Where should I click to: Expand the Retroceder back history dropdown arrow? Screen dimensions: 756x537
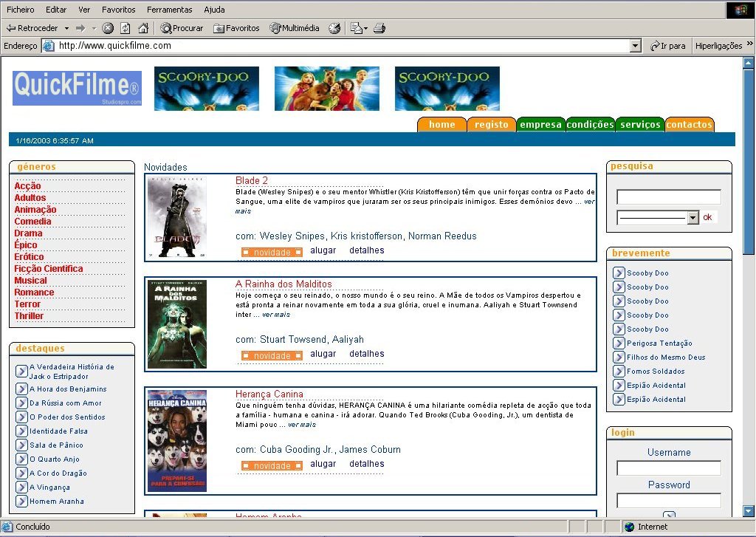click(66, 28)
